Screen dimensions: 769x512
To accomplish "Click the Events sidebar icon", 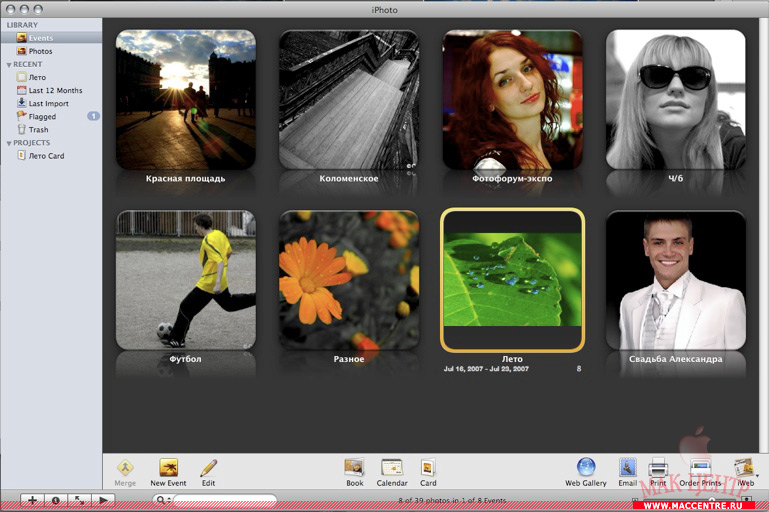I will [22, 38].
